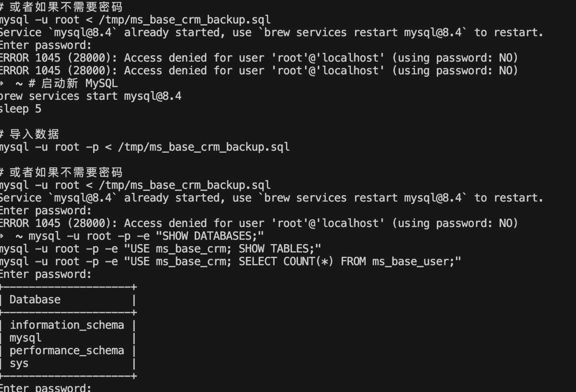Click the brew services start command line
The height and width of the screenshot is (392, 576).
[91, 96]
